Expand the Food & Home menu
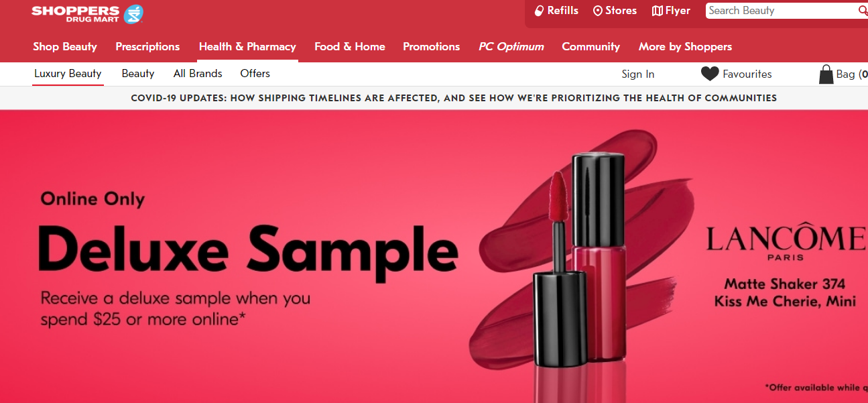Image resolution: width=868 pixels, height=403 pixels. 350,46
